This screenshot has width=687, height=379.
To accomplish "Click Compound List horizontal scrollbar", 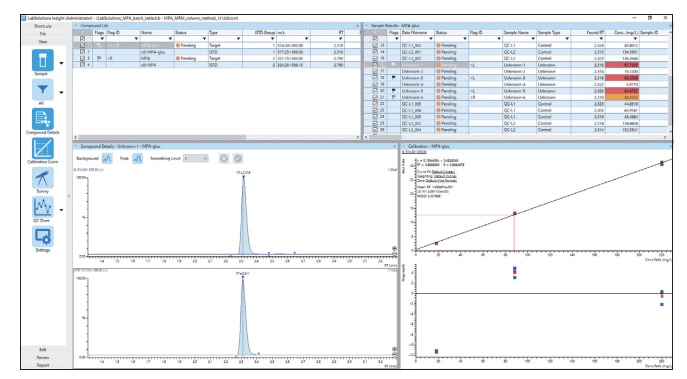I will (x=162, y=137).
